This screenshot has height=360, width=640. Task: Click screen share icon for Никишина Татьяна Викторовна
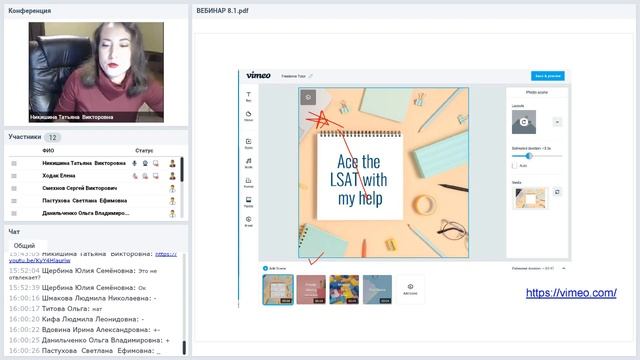[x=156, y=163]
